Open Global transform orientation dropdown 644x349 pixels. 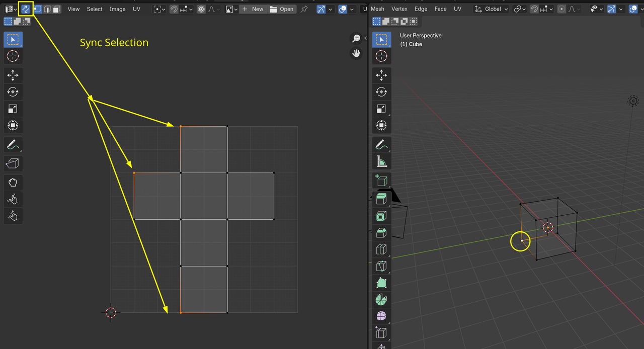(491, 9)
